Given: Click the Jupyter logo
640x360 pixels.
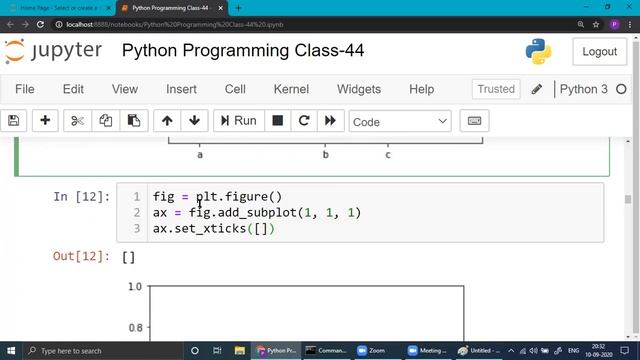Looking at the screenshot, I should click(x=53, y=51).
